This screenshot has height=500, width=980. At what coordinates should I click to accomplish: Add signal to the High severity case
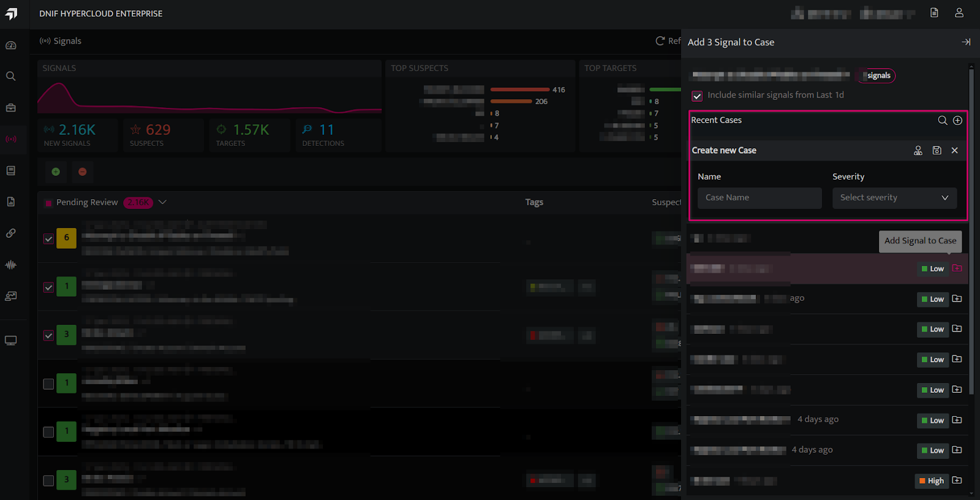coord(957,480)
